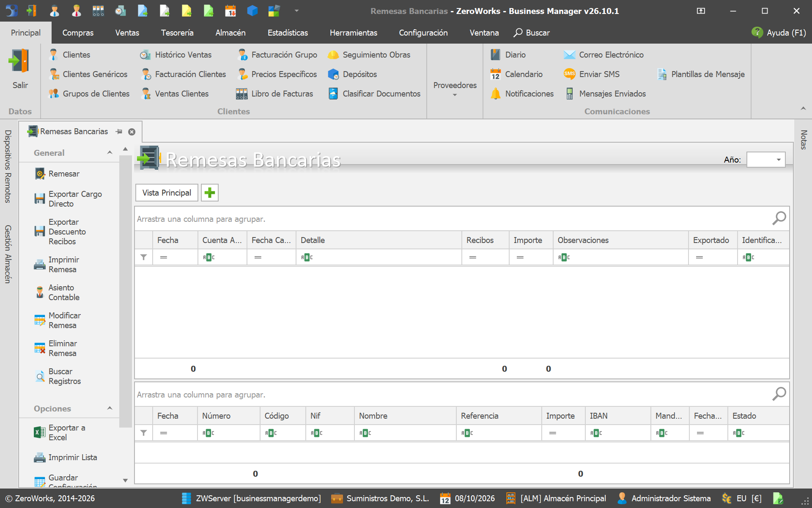This screenshot has height=508, width=812.
Task: Open Dispositivos Remotos side panel
Action: click(8, 166)
